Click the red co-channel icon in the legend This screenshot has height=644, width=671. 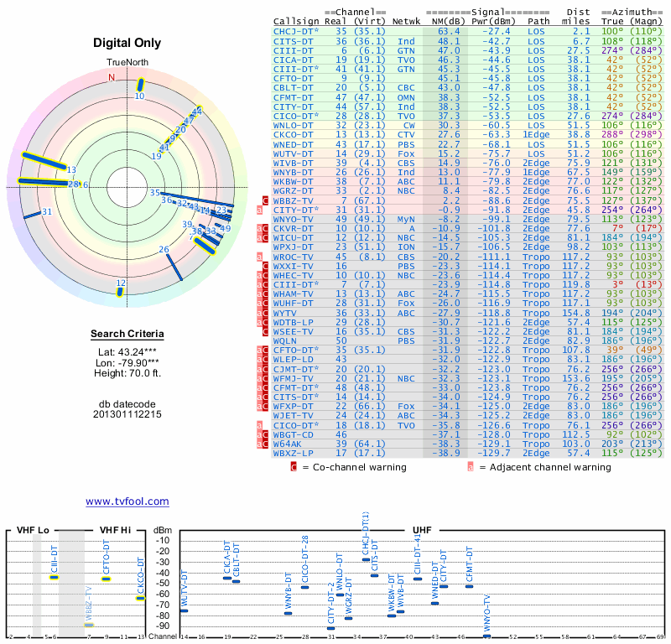(294, 467)
